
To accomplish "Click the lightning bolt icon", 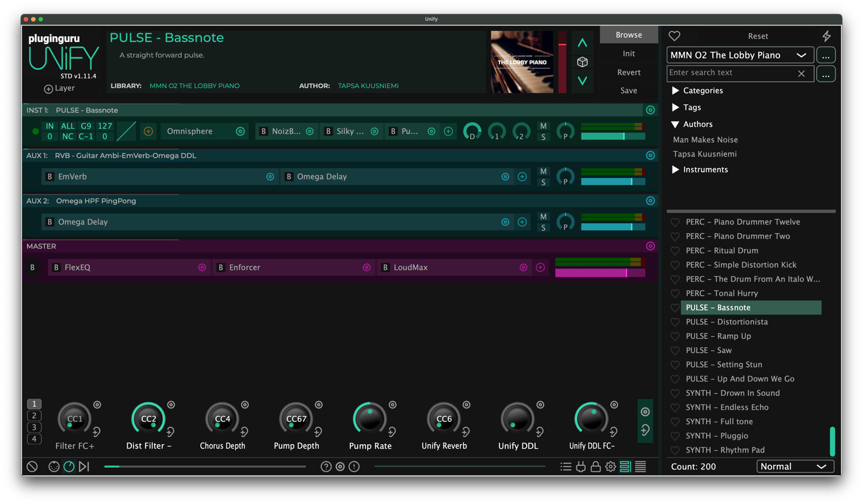I will (x=826, y=36).
